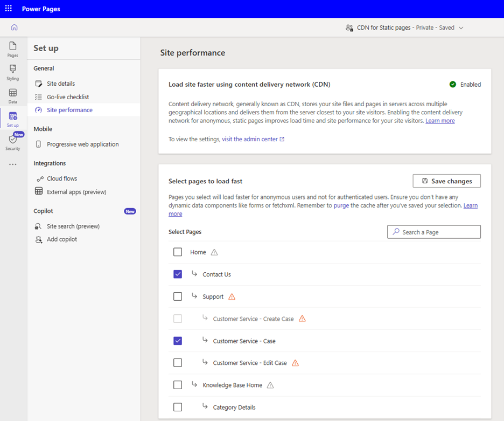Uncheck the Contact Us page checkbox
The image size is (504, 421).
click(178, 274)
